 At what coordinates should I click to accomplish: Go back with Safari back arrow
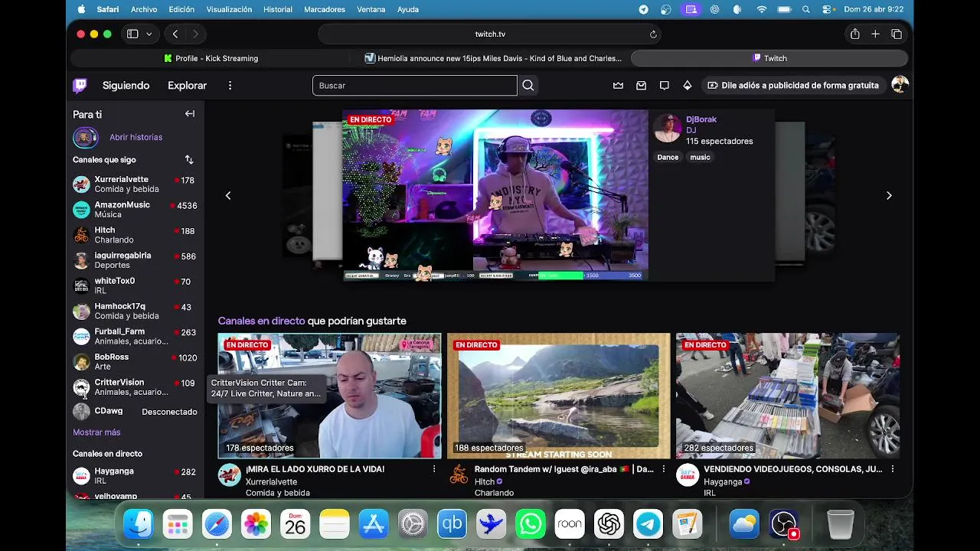175,34
